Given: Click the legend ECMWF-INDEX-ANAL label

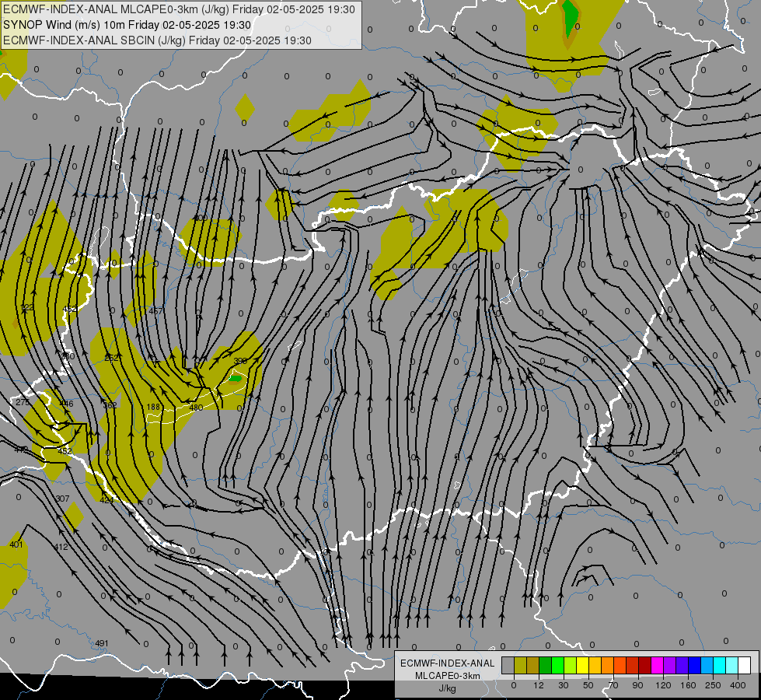Looking at the screenshot, I should (447, 663).
